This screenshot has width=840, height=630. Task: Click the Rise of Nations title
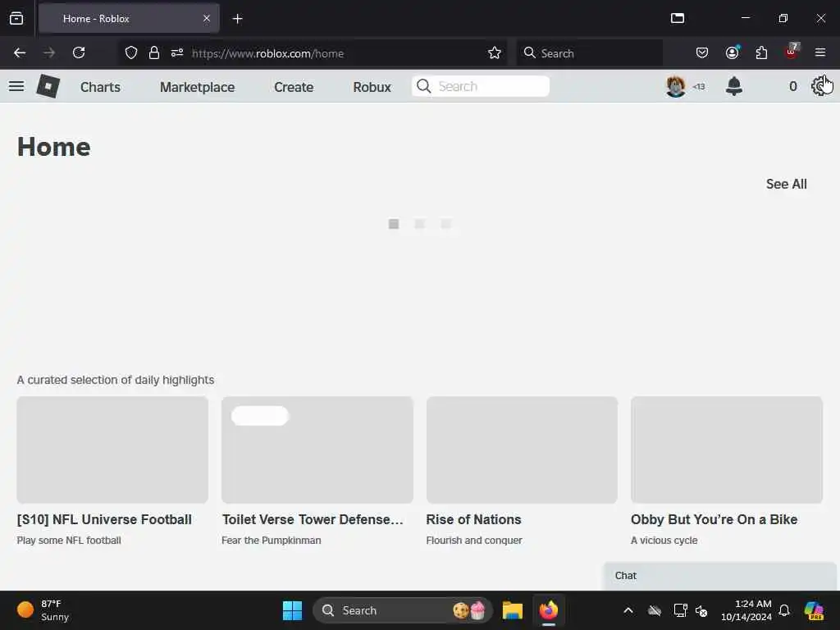473,519
